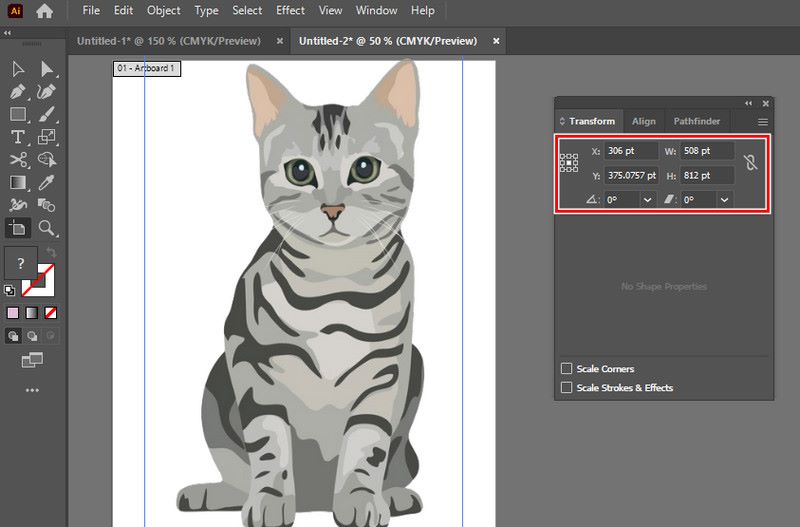Click the X position field
Image resolution: width=800 pixels, height=527 pixels.
tap(631, 151)
